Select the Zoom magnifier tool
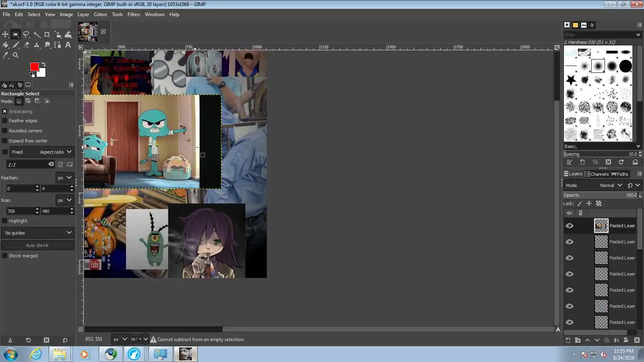Viewport: 644px width, 362px height. click(x=16, y=56)
